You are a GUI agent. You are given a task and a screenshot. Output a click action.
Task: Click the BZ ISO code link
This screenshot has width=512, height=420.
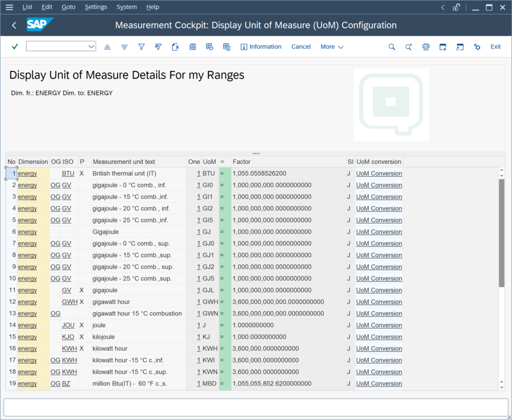65,383
